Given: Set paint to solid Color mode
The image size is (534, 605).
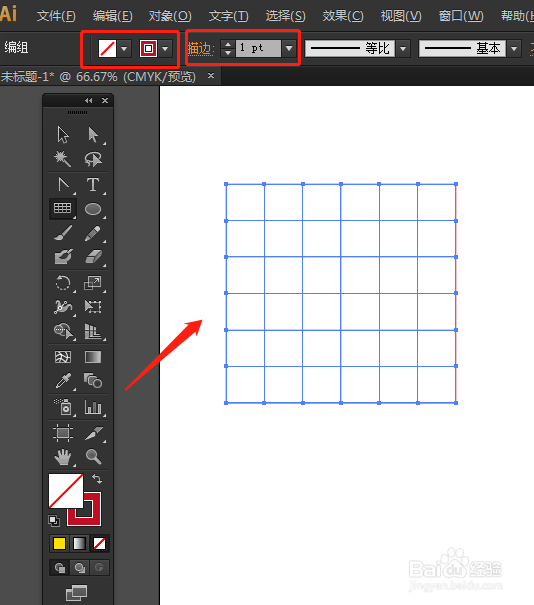Looking at the screenshot, I should 59,543.
